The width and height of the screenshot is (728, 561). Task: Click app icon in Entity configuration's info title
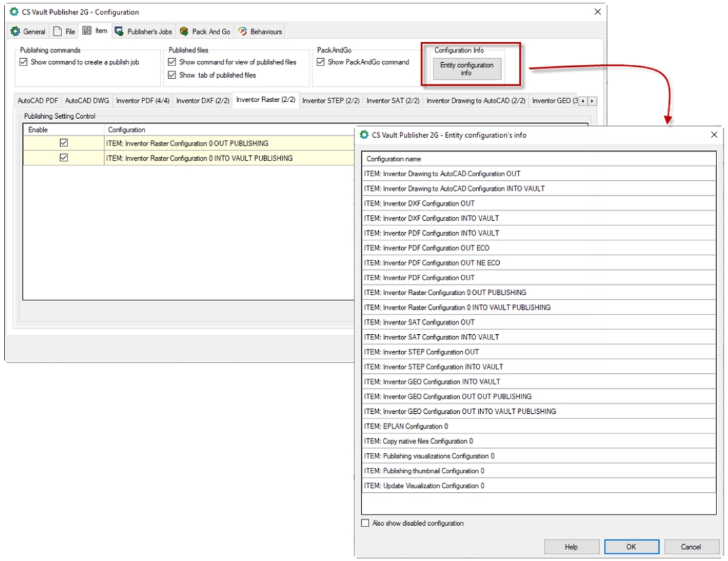tap(365, 135)
